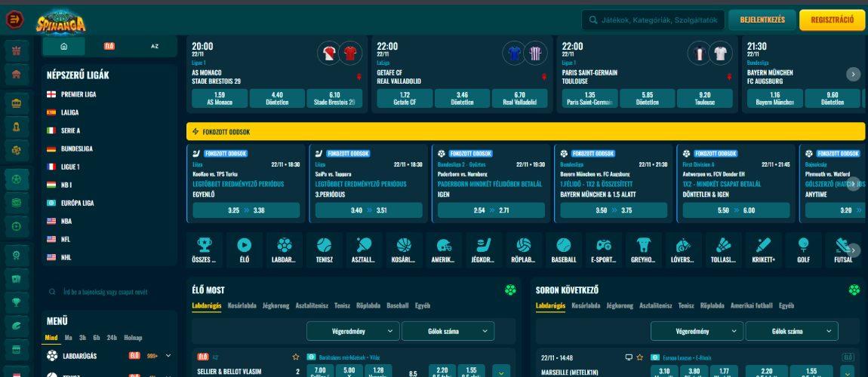
Task: Select the Labdarúgás soccer ball category
Action: coord(284,250)
